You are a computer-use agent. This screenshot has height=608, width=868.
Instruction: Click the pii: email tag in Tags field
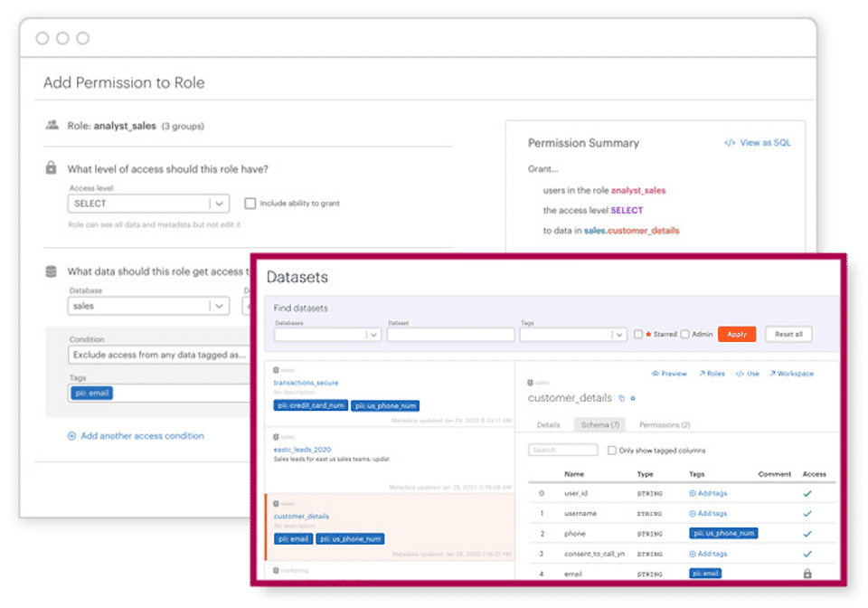click(91, 394)
